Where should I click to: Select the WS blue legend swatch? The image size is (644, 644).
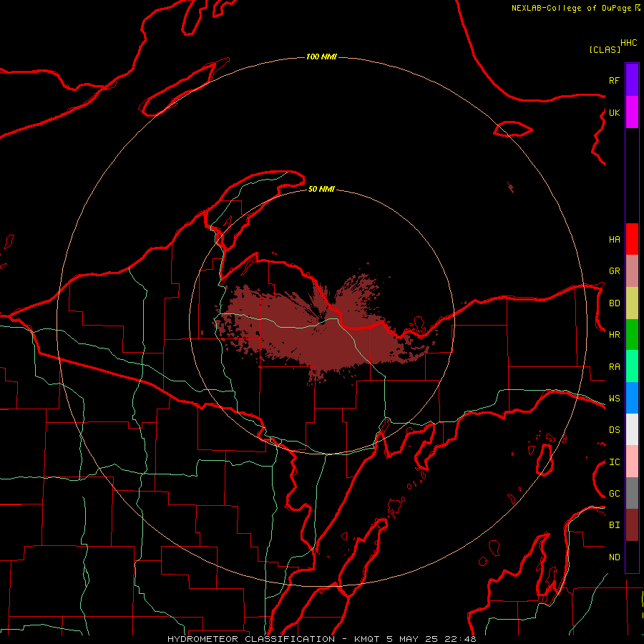pos(632,398)
